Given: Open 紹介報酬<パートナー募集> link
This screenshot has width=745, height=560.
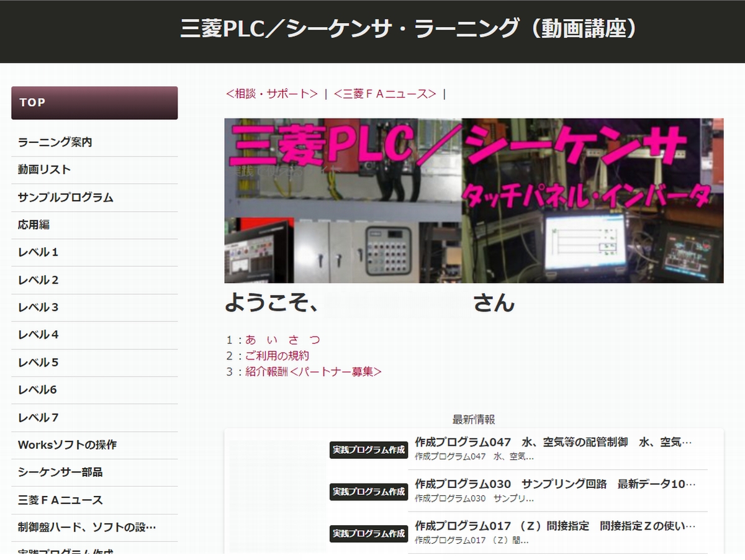Looking at the screenshot, I should [x=314, y=372].
